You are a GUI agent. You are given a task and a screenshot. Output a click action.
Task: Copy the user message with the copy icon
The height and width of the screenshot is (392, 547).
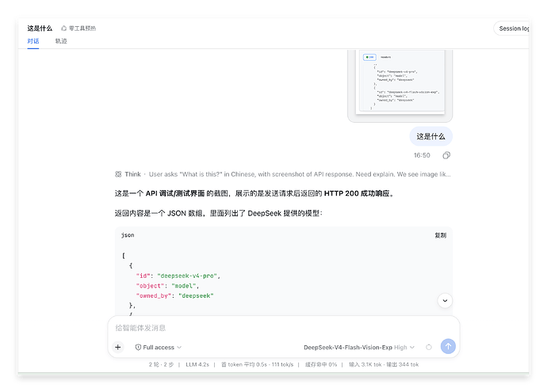[446, 155]
